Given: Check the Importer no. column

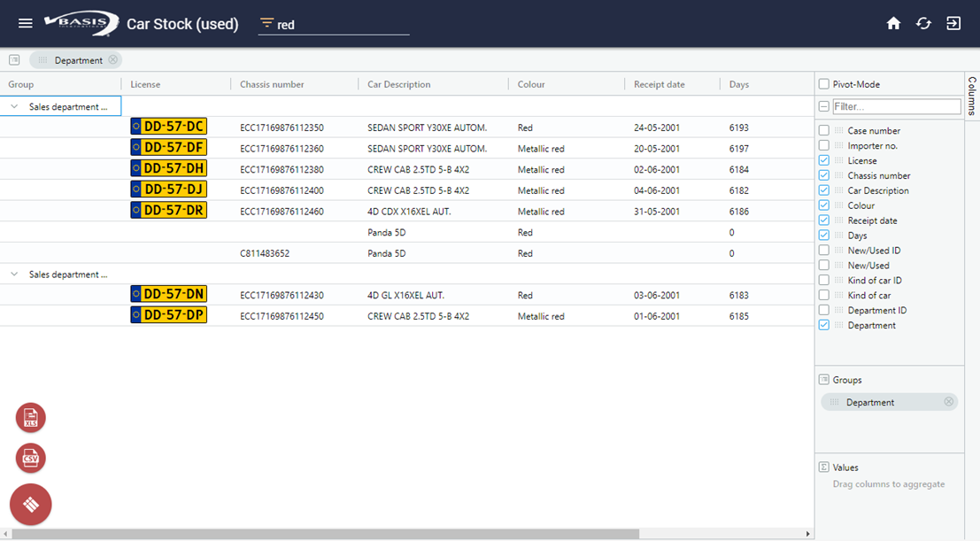Looking at the screenshot, I should pos(824,145).
